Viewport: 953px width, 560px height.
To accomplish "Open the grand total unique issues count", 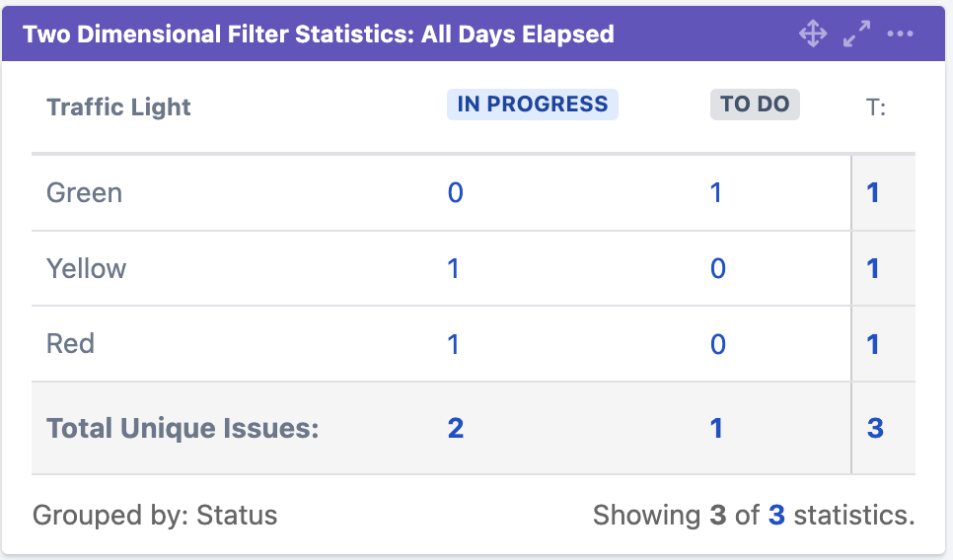I will (875, 428).
